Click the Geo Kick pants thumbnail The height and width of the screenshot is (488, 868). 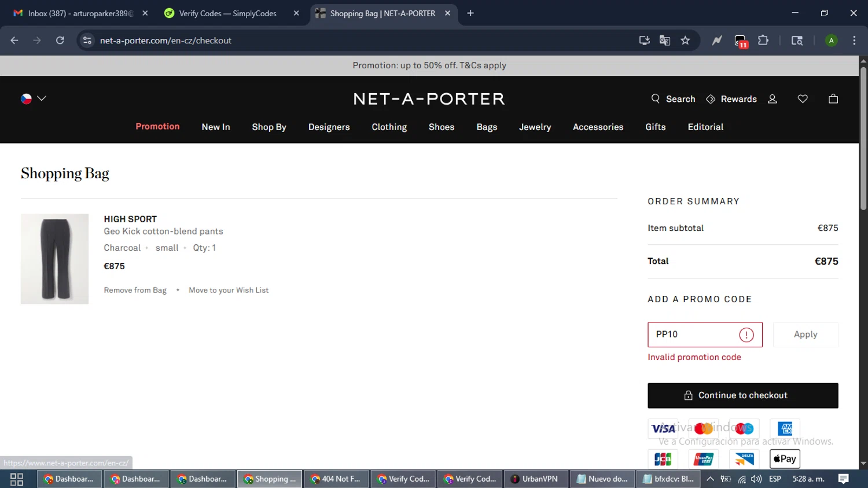tap(54, 259)
